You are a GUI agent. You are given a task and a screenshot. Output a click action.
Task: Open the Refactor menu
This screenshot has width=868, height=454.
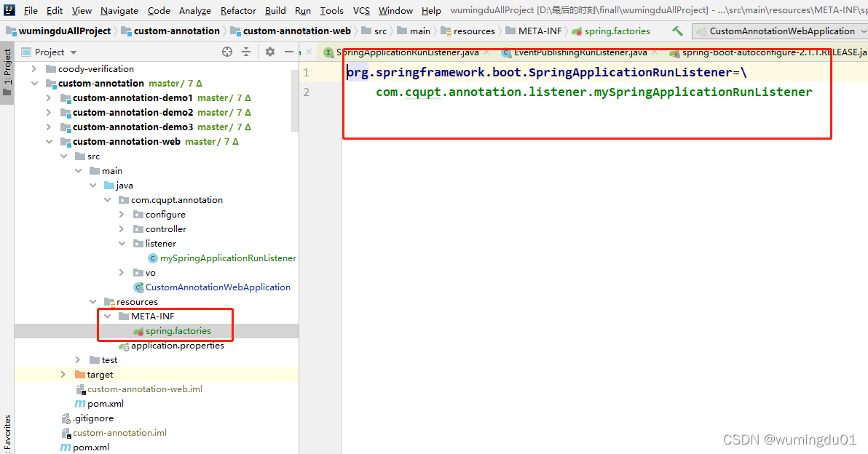coord(238,10)
